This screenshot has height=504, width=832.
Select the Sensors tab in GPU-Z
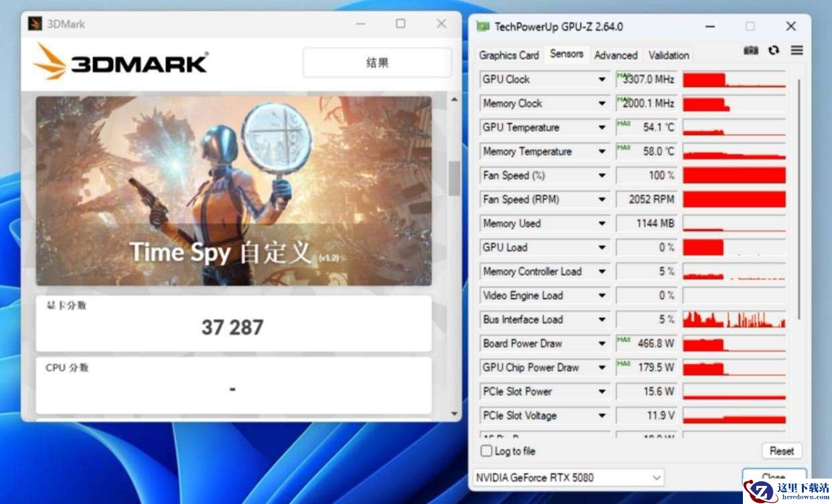pos(566,54)
